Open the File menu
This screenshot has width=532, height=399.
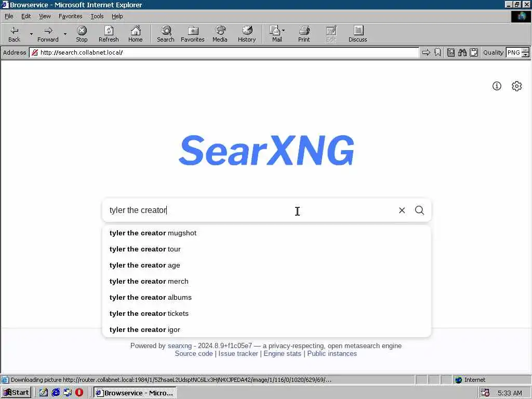[9, 16]
